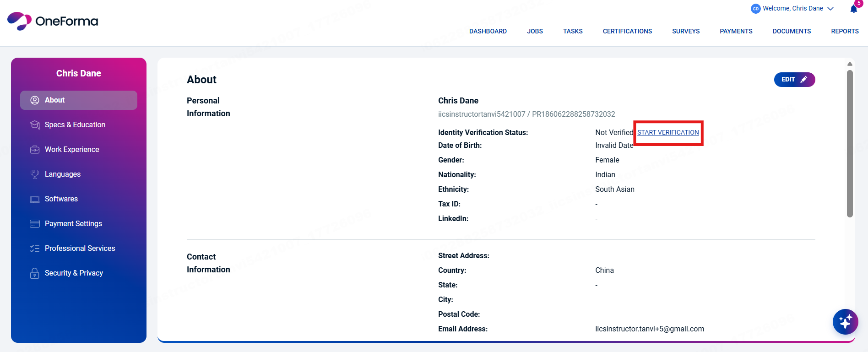Click the Softwares laptop icon
Image resolution: width=868 pixels, height=352 pixels.
(x=35, y=199)
